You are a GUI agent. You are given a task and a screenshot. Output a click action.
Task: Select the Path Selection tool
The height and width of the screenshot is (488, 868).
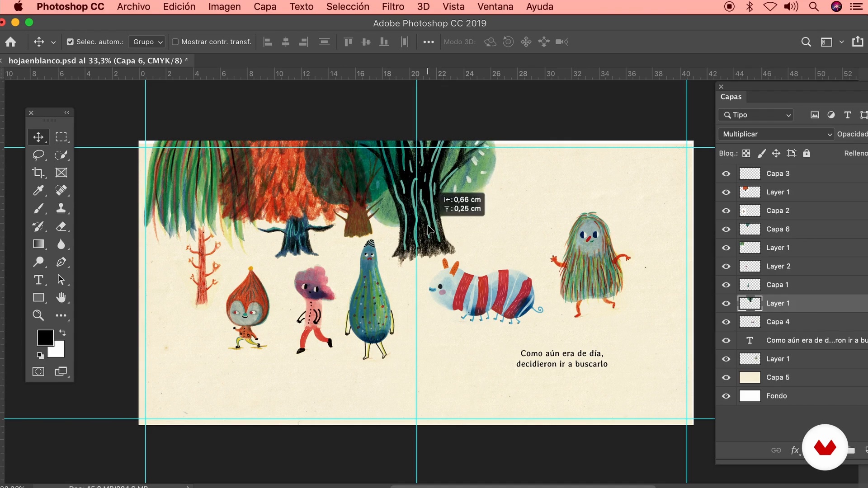pyautogui.click(x=61, y=280)
